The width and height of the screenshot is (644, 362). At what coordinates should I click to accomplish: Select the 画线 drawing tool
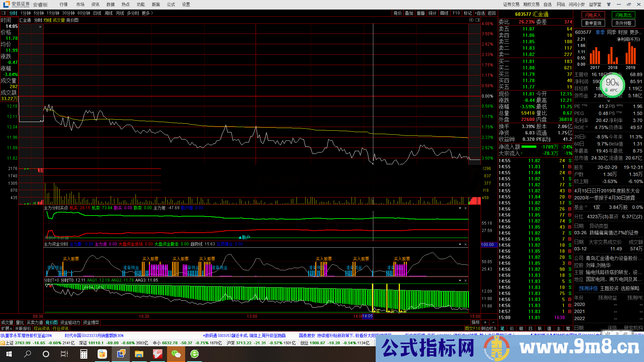[x=445, y=13]
